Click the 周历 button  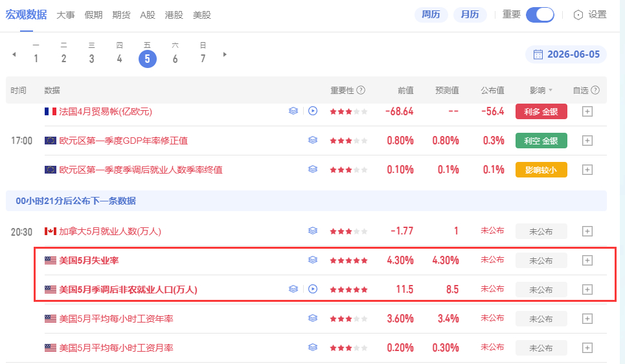(431, 15)
